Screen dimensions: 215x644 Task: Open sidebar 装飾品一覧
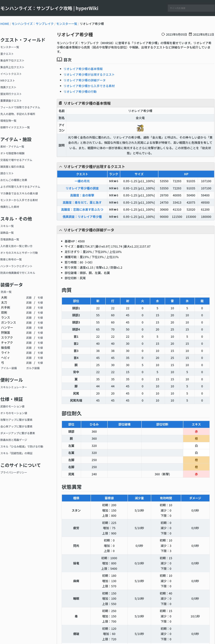[x=7, y=233]
